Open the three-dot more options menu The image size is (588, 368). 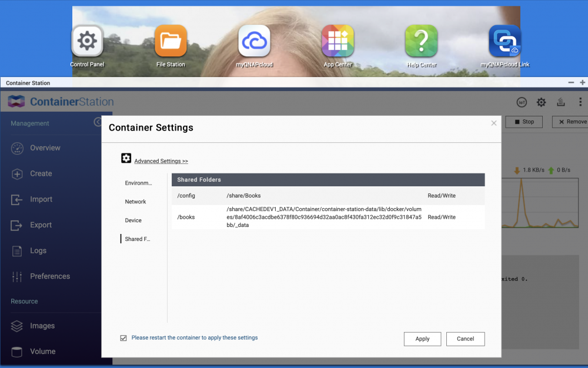click(580, 102)
